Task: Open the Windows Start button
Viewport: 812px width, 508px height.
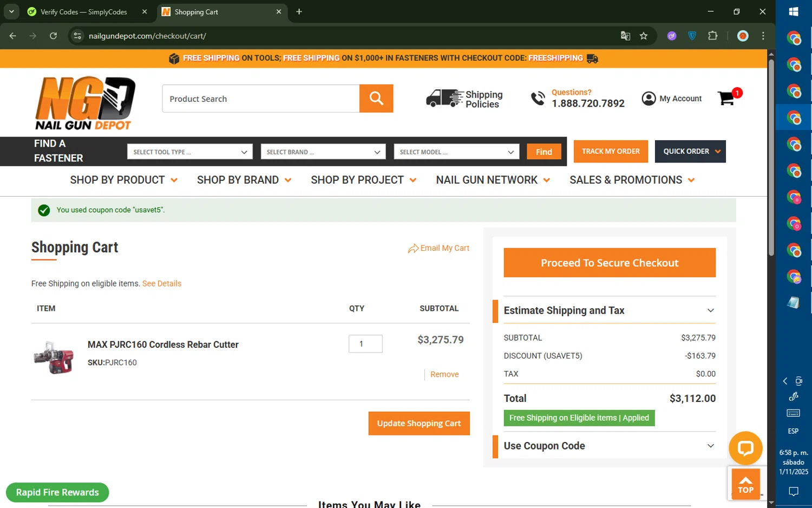Action: point(794,11)
